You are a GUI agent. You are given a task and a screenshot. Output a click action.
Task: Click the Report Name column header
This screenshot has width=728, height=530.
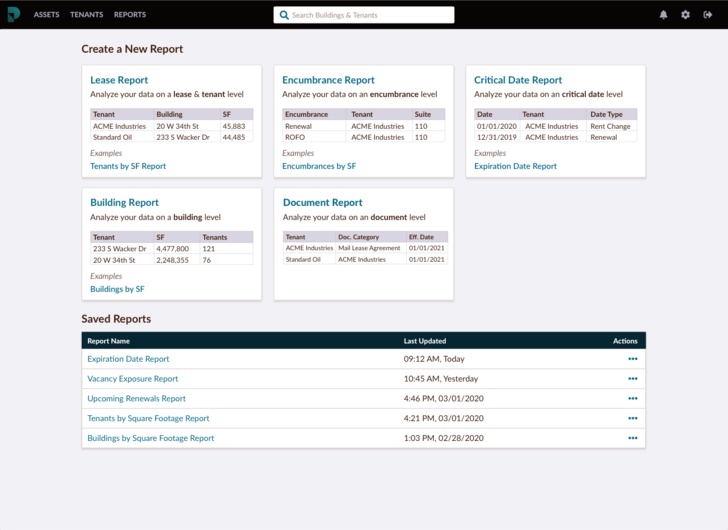coord(109,341)
